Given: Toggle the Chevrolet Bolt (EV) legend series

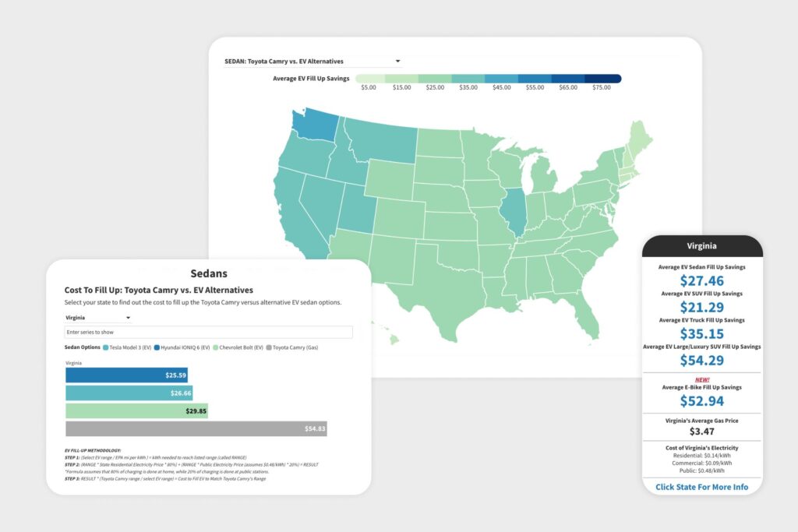Looking at the screenshot, I should (239, 347).
